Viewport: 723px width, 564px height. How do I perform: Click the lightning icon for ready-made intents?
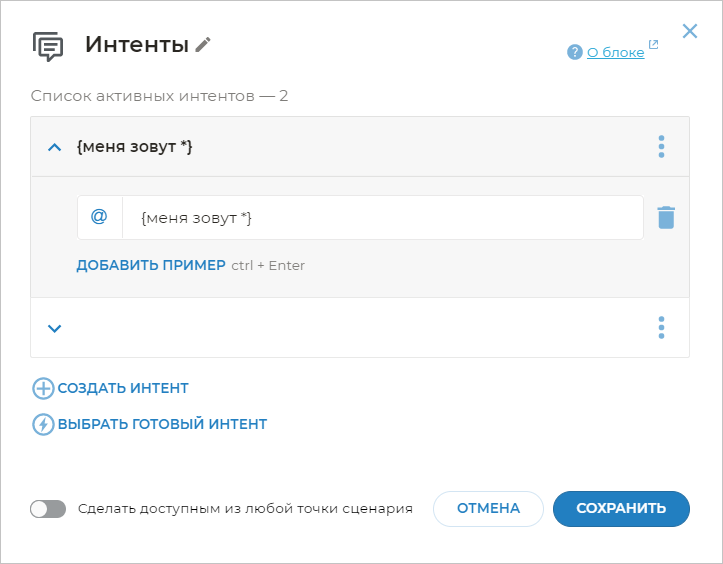[43, 424]
